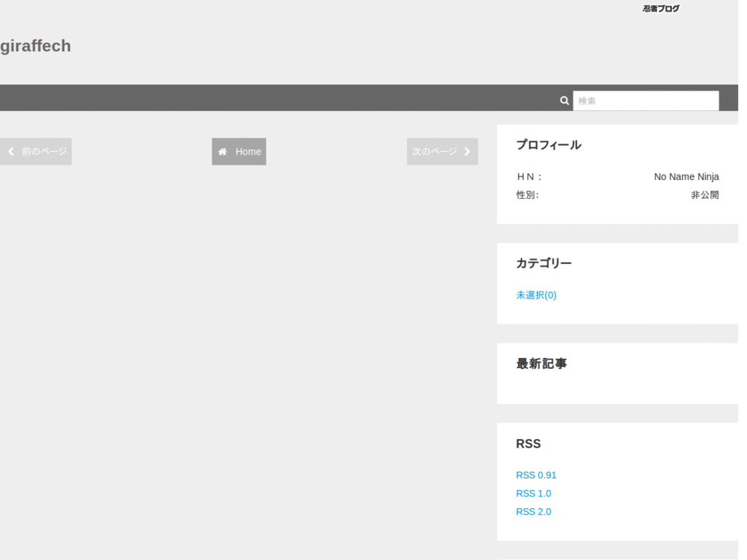
Task: Click the magnifying glass search icon
Action: coord(564,101)
